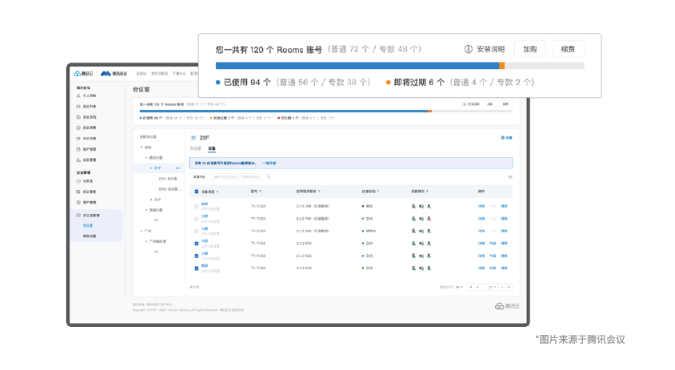Image resolution: width=675 pixels, height=370 pixels.
Task: Click the refresh icon above the device table
Action: click(x=510, y=177)
